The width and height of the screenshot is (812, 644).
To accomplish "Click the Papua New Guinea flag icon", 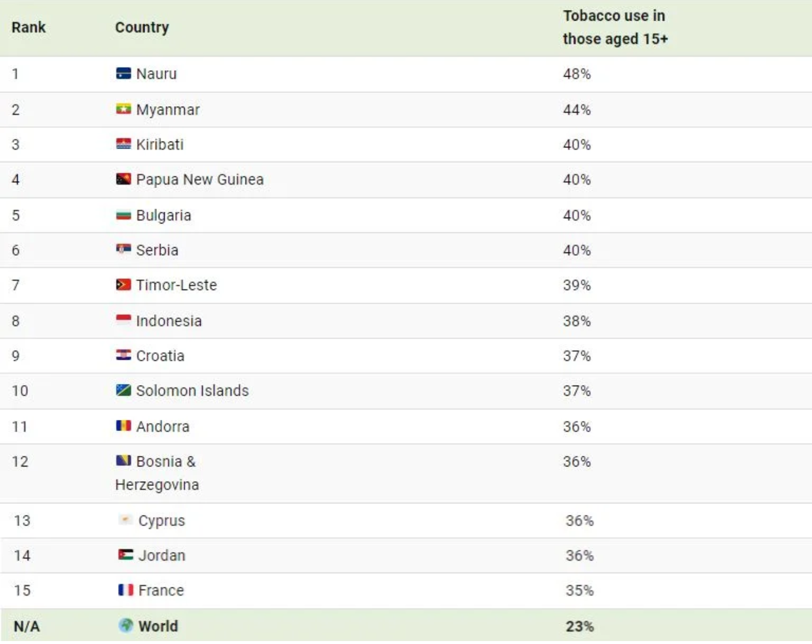I will point(123,179).
